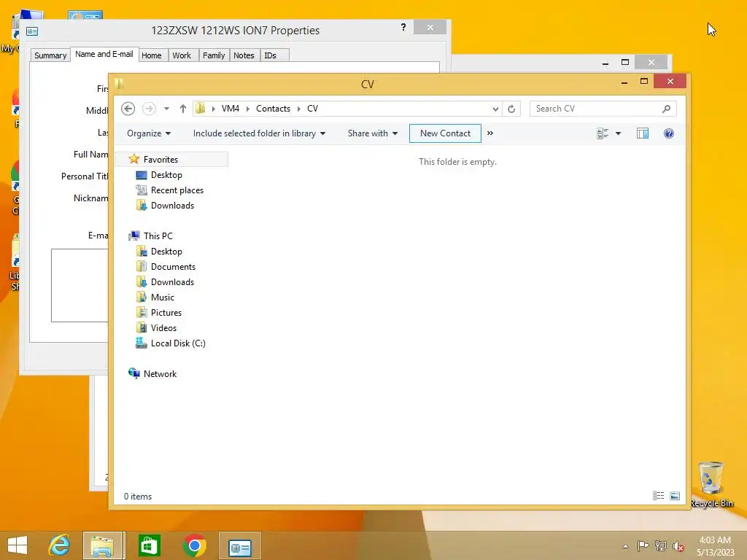Click Contacts in address breadcrumb
The height and width of the screenshot is (560, 747).
[273, 109]
